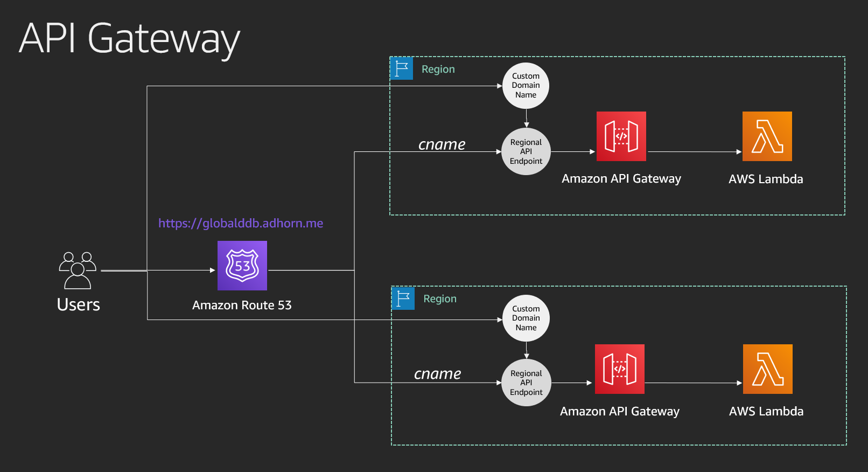
Task: Select the AWS Lambda icon in the lower region
Action: pyautogui.click(x=768, y=369)
